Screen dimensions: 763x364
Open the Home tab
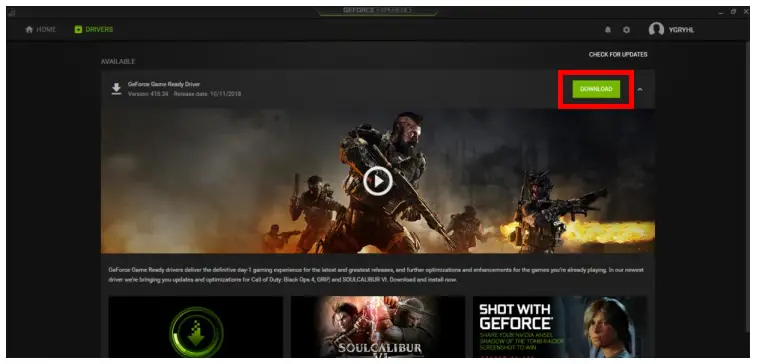(40, 30)
